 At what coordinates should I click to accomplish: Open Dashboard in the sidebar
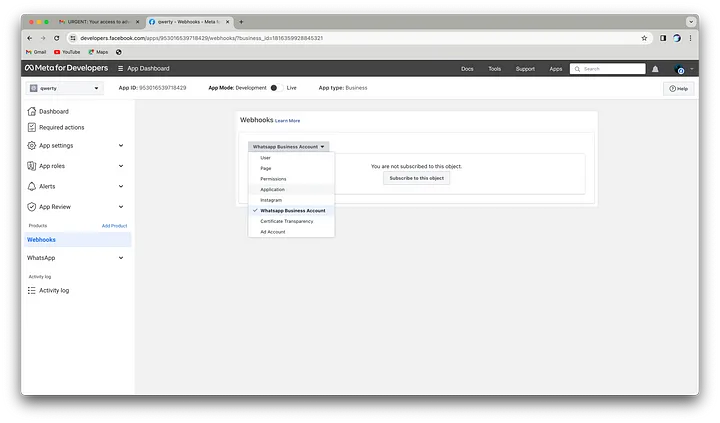pyautogui.click(x=54, y=111)
